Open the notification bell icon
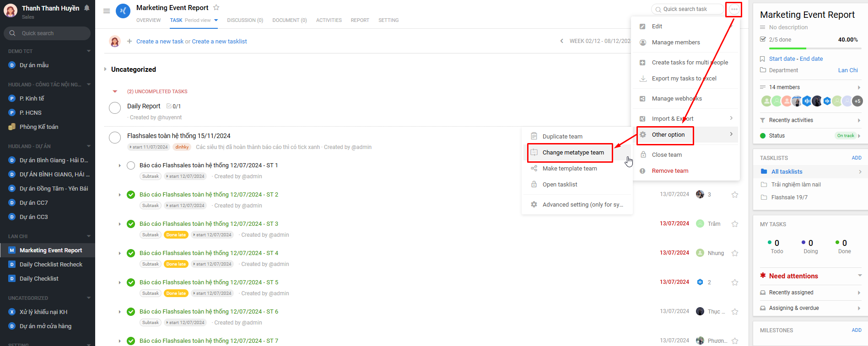 [86, 8]
